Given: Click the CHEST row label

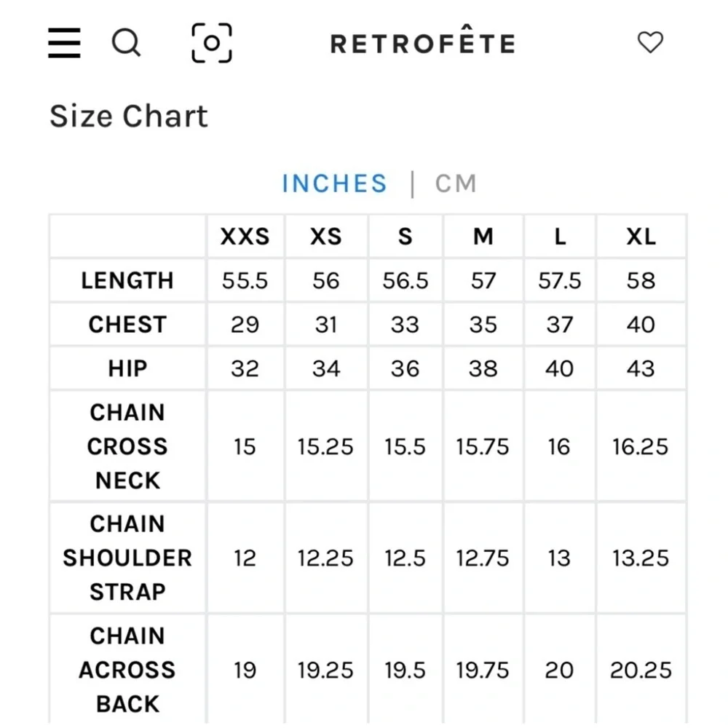Looking at the screenshot, I should (127, 325).
